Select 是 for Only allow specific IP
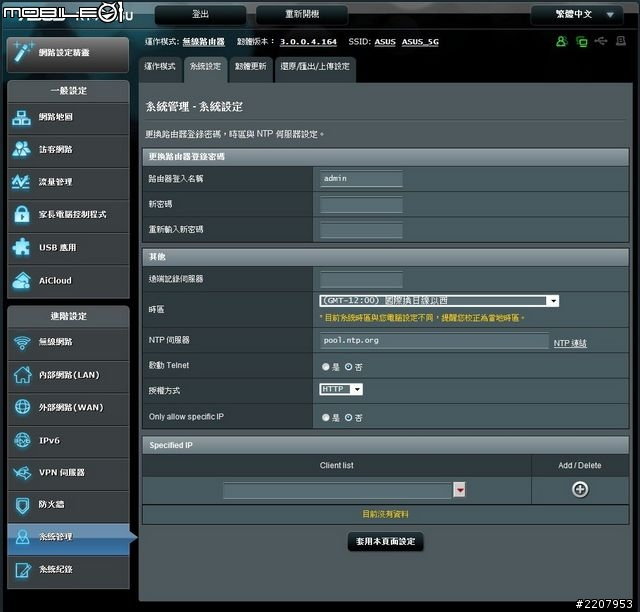 click(x=325, y=417)
